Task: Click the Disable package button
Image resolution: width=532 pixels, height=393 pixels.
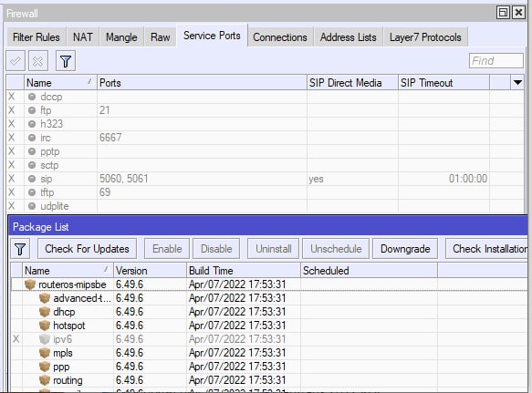Action: coord(216,249)
